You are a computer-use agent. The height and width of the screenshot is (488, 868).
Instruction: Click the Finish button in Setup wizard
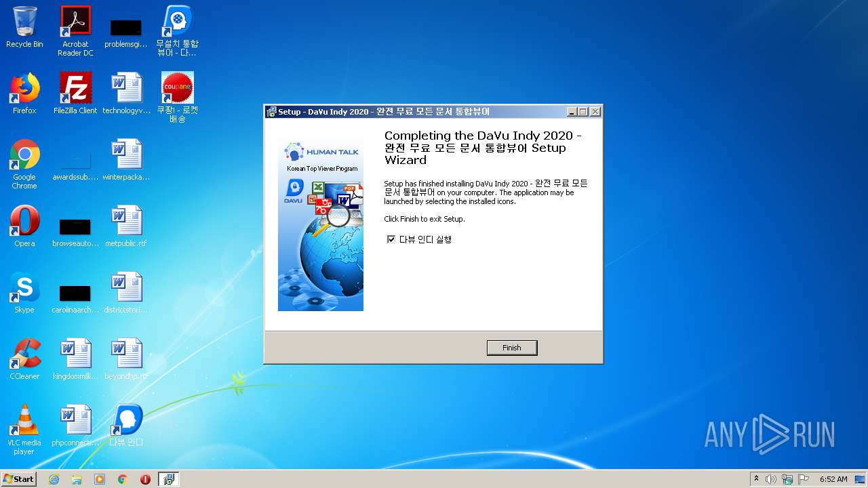512,348
